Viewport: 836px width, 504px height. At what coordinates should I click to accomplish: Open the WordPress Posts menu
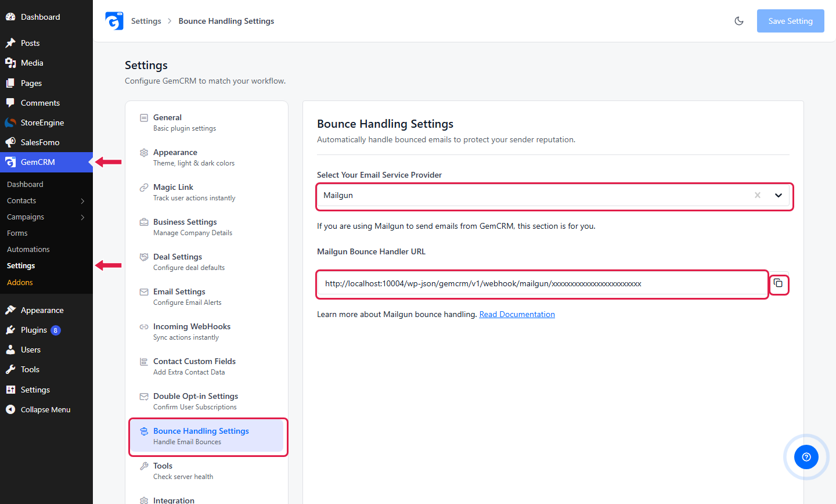tap(46, 43)
